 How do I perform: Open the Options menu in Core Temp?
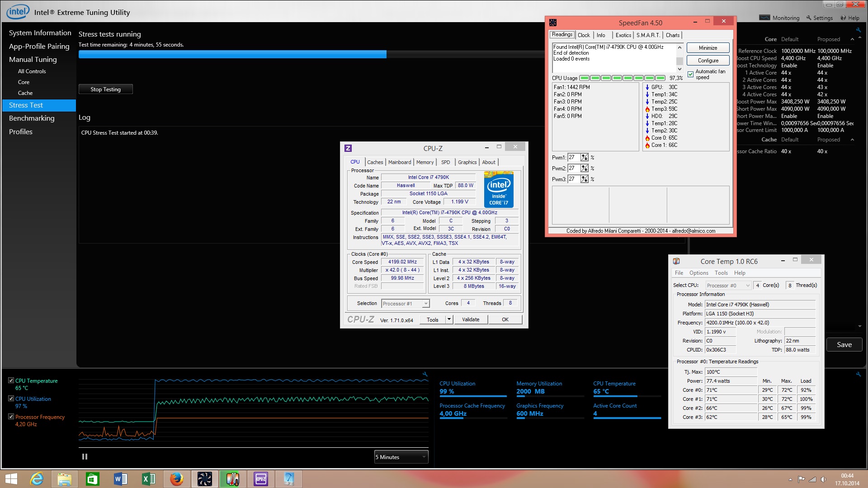(698, 273)
